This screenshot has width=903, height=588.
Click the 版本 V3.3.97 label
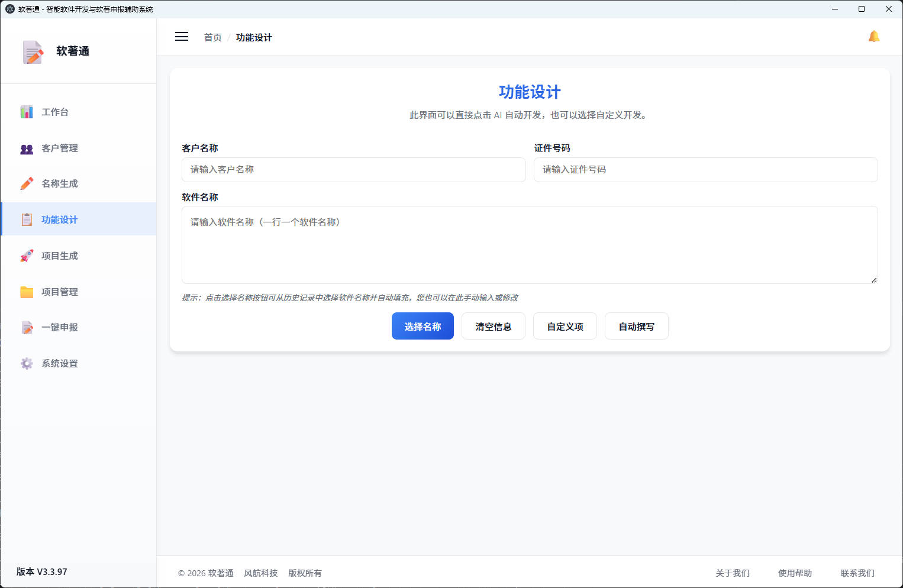point(41,571)
